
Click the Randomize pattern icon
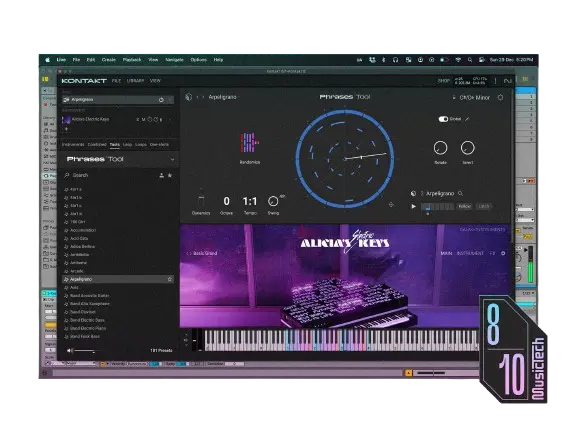coord(249,142)
